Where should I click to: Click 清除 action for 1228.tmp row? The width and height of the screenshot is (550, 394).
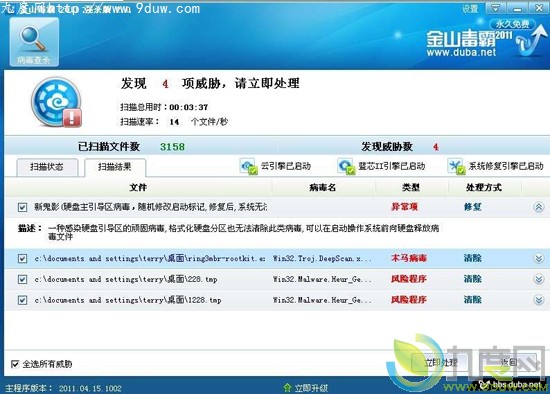[472, 300]
